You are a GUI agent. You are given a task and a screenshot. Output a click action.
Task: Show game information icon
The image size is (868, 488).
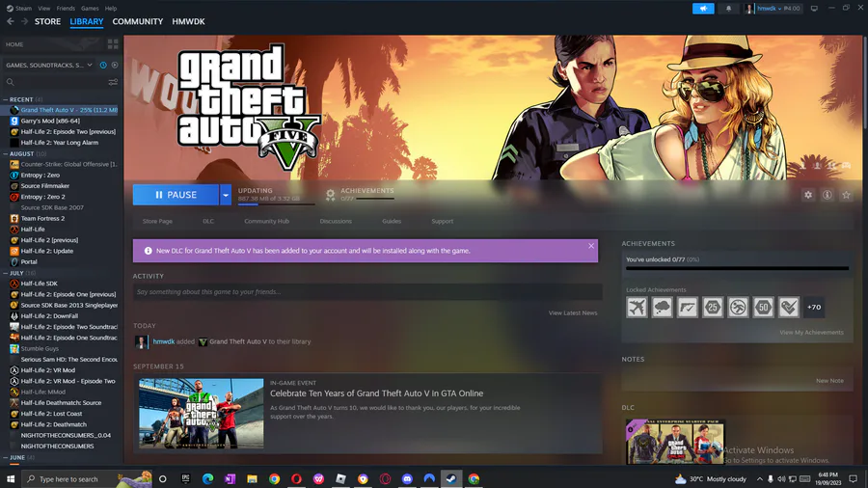coord(827,195)
